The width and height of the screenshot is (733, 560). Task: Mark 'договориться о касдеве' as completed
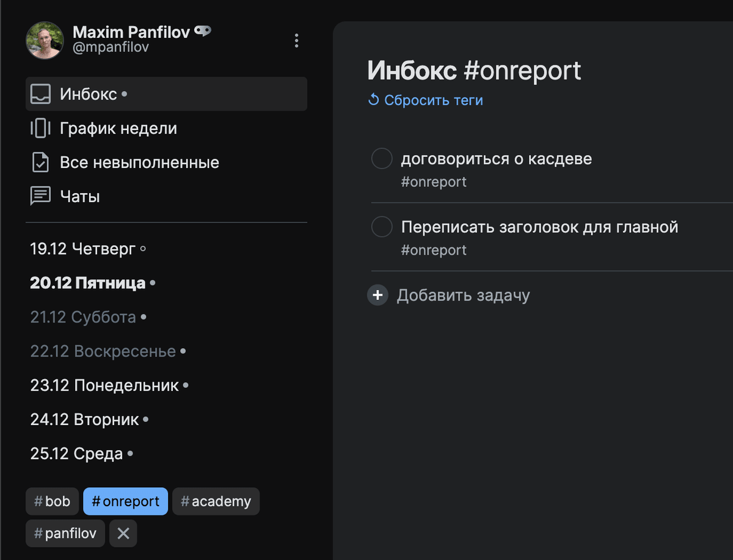pyautogui.click(x=381, y=158)
